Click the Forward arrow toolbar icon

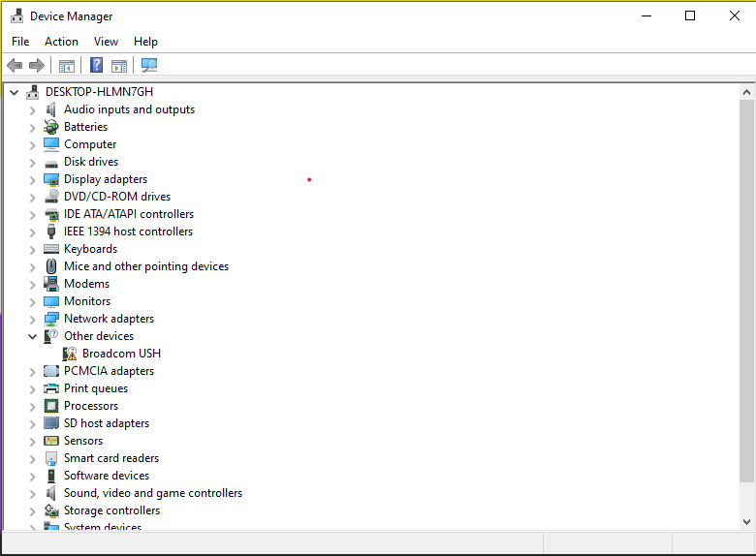[x=37, y=65]
